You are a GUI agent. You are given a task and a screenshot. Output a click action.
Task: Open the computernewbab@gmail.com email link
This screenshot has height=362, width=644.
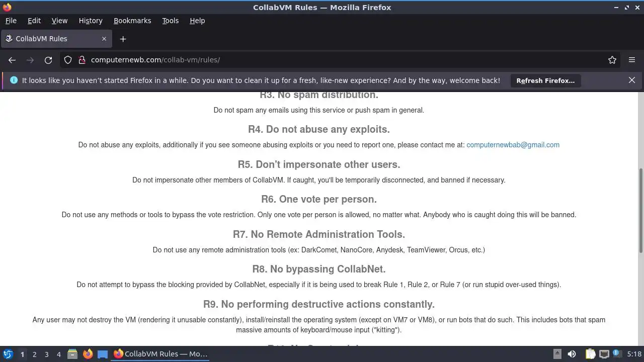tap(513, 145)
